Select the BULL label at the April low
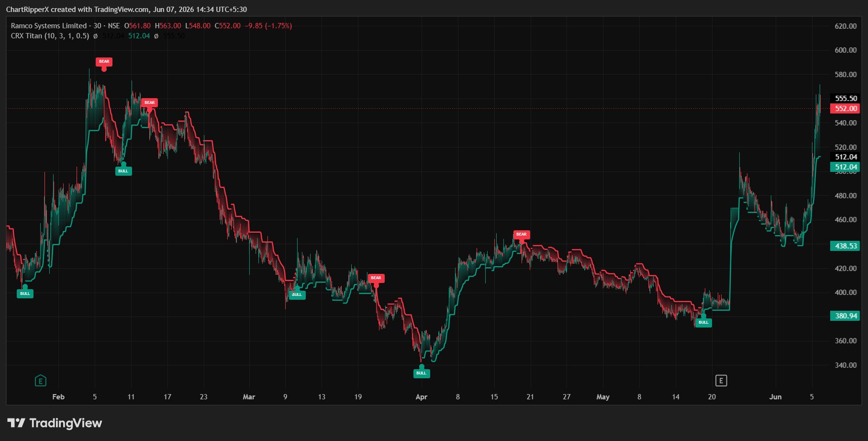 [422, 373]
